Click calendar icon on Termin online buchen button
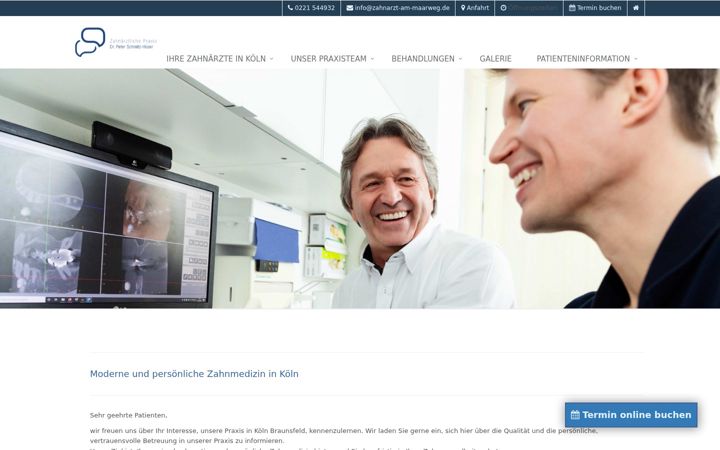Screen dimensions: 720x450 (575, 415)
